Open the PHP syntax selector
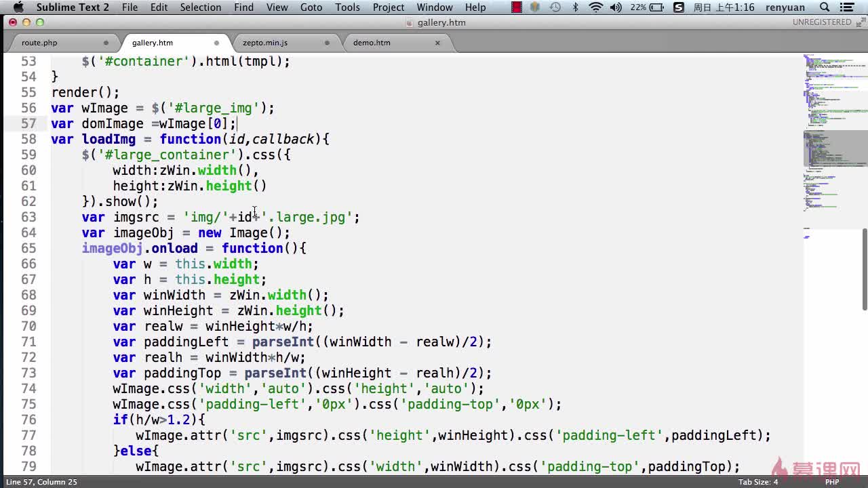Screen dimensions: 868x488 pos(832,482)
